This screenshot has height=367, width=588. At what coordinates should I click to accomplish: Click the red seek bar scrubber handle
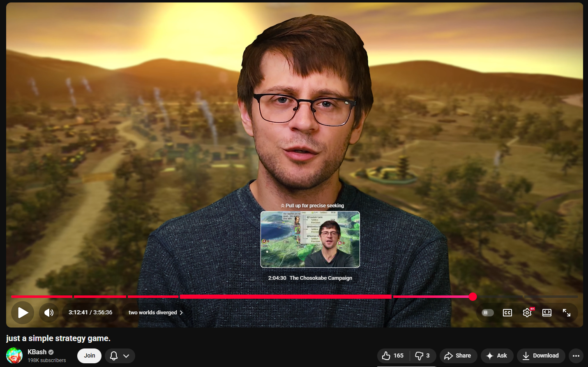pyautogui.click(x=473, y=297)
